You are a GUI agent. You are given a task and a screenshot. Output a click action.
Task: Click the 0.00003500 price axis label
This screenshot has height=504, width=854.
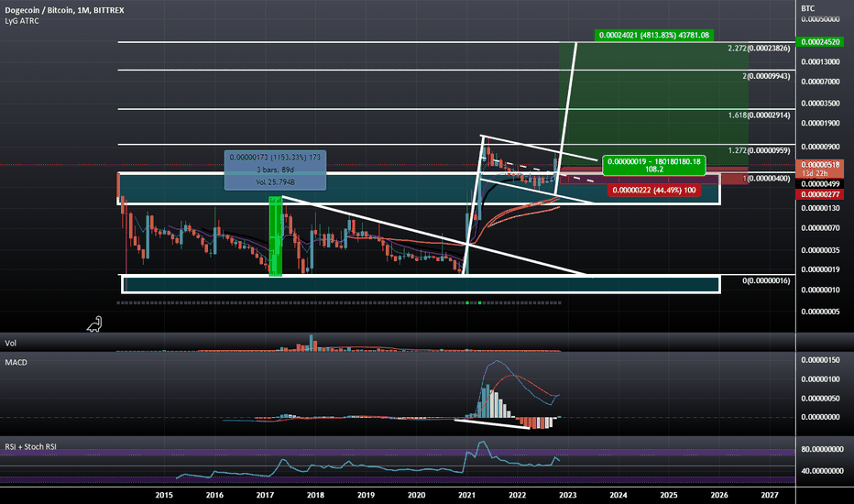[820, 104]
